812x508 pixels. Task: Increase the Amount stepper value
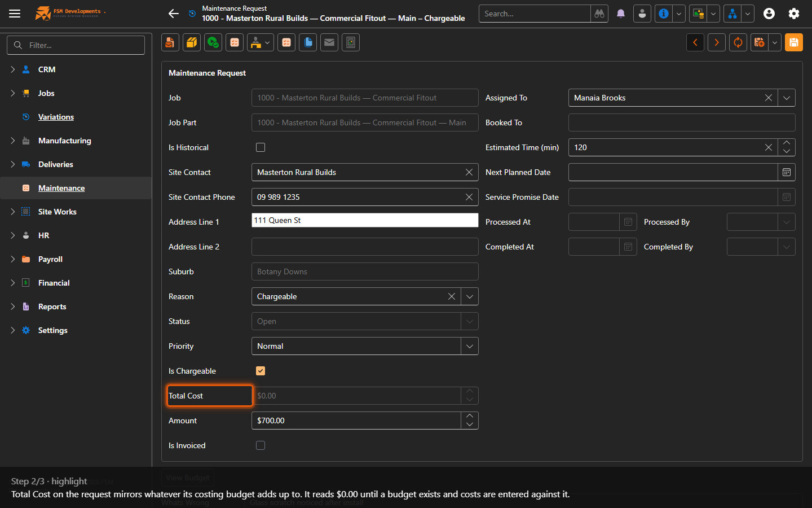(470, 416)
